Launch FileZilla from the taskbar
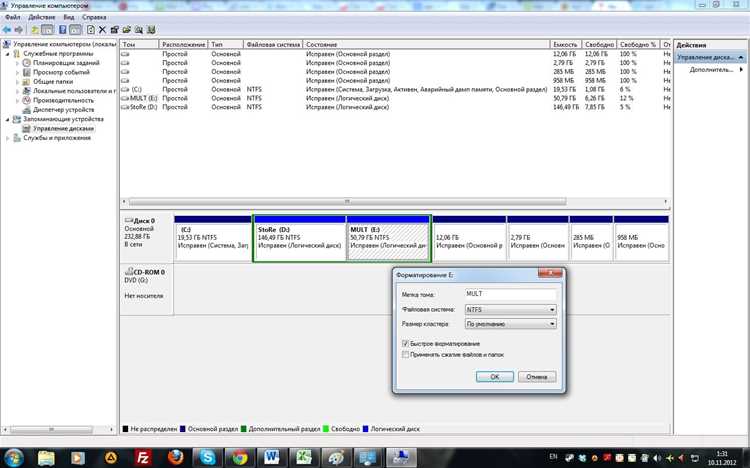The width and height of the screenshot is (750, 468). (x=143, y=457)
